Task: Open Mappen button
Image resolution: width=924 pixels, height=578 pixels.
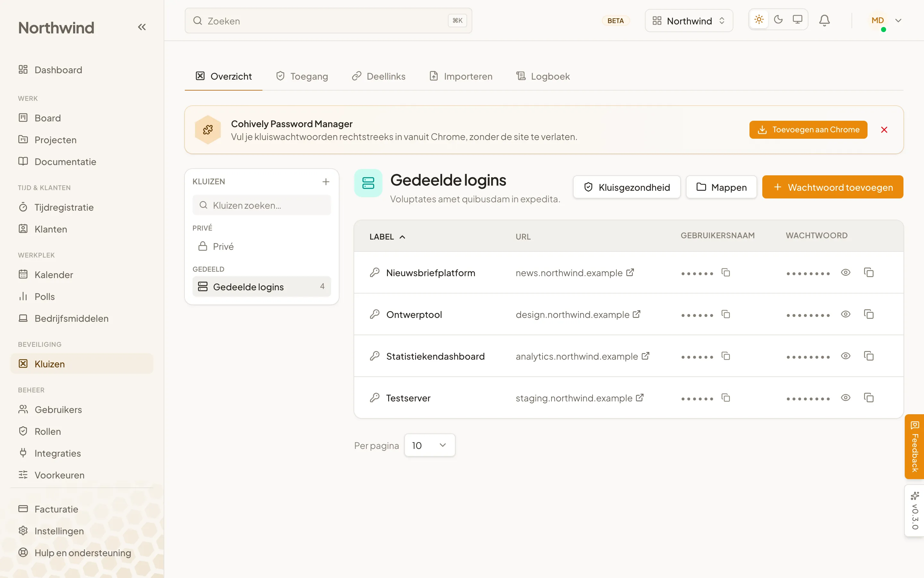Action: (x=721, y=187)
